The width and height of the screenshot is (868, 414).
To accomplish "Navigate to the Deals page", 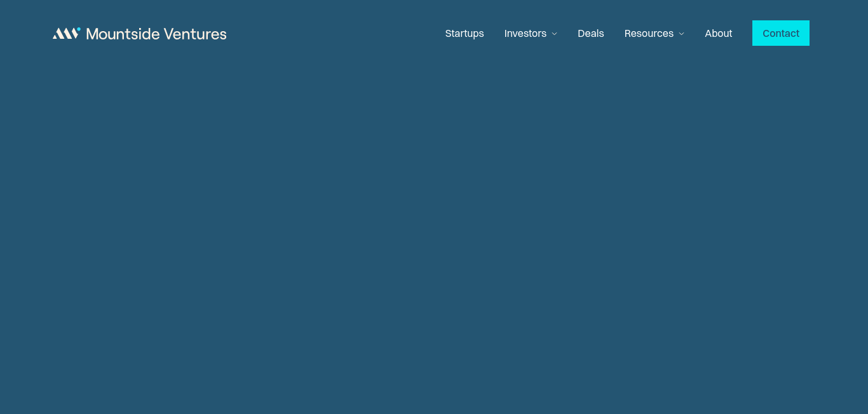I will coord(591,33).
